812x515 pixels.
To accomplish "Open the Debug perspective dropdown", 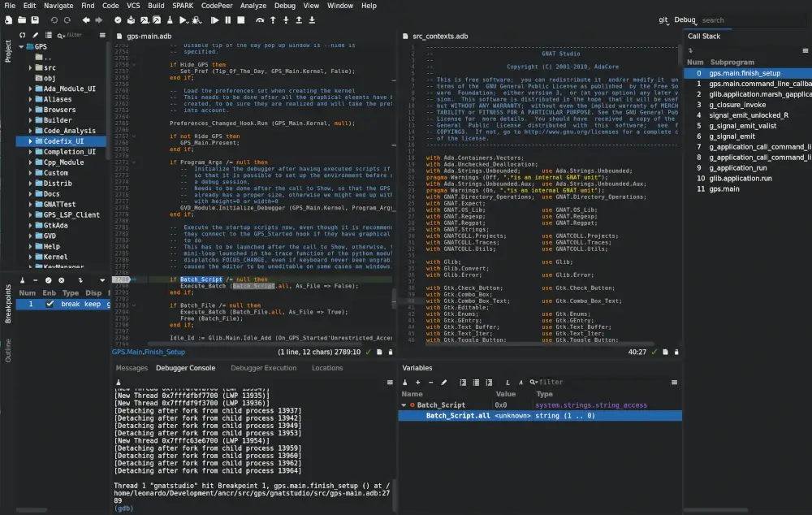I will [x=685, y=20].
